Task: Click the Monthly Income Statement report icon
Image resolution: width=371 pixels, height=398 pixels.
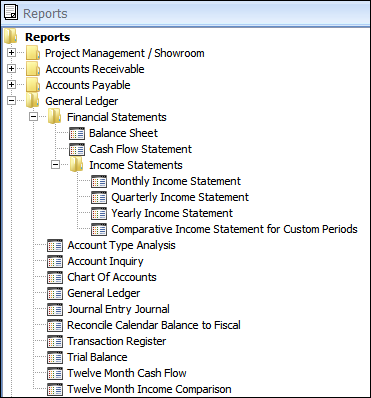Action: pyautogui.click(x=99, y=181)
